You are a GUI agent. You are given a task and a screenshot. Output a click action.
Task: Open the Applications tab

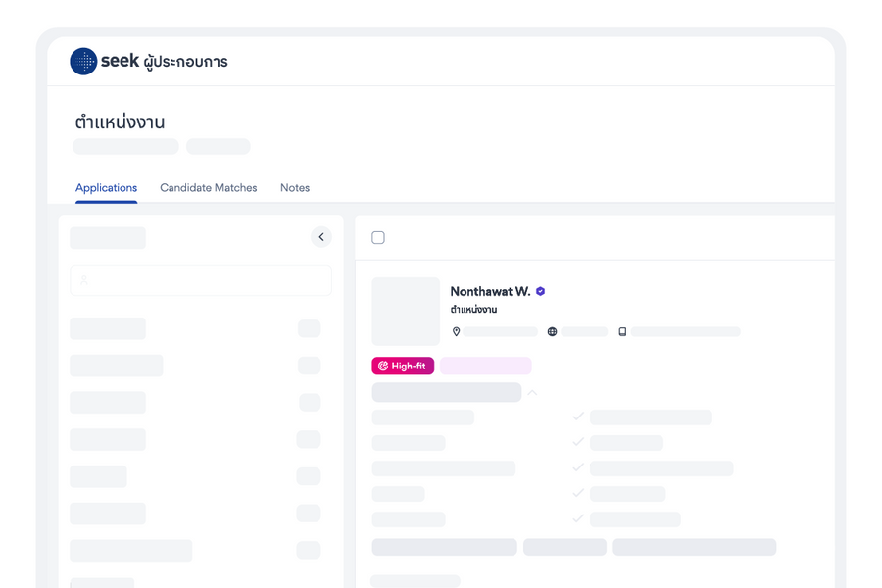[106, 188]
